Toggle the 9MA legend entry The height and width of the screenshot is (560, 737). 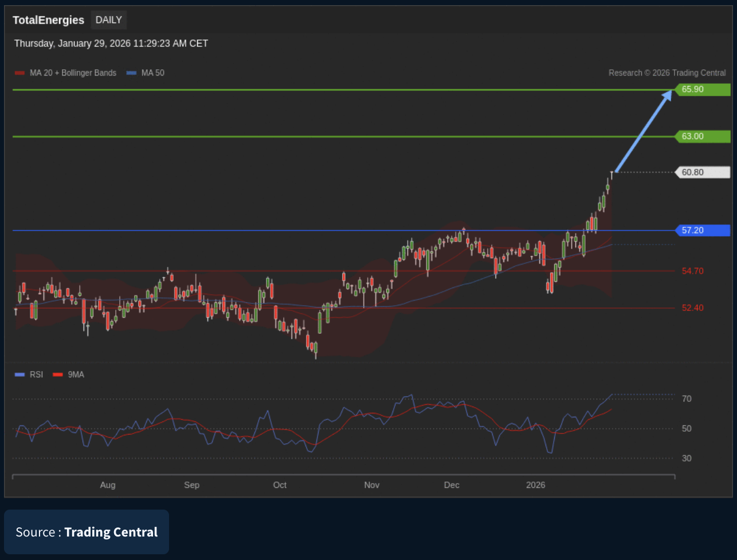click(x=69, y=374)
